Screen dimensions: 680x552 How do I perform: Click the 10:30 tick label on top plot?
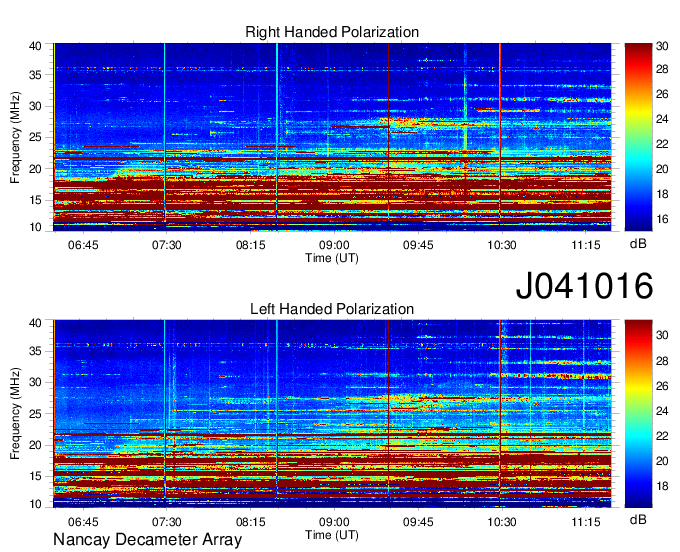click(502, 245)
